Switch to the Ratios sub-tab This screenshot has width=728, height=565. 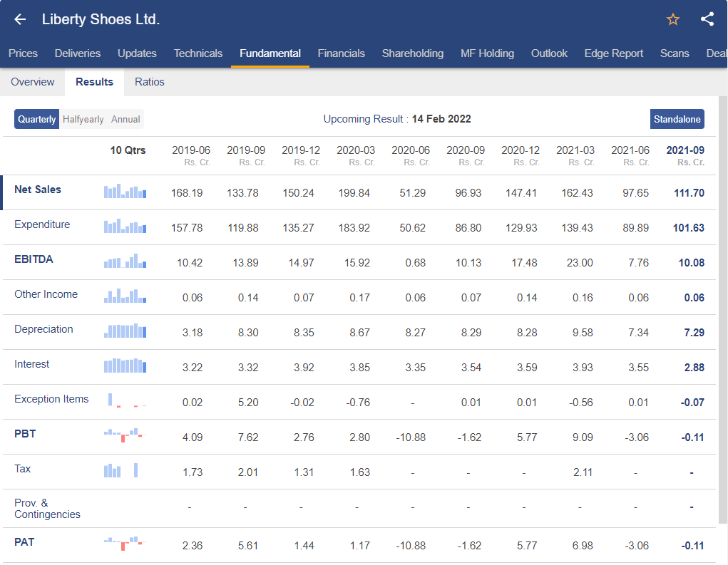(x=150, y=82)
